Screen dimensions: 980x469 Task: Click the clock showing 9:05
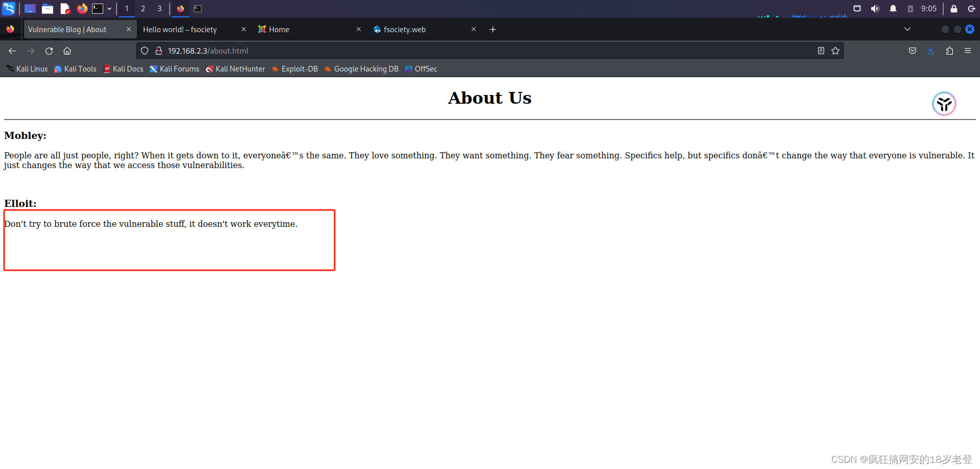[929, 9]
